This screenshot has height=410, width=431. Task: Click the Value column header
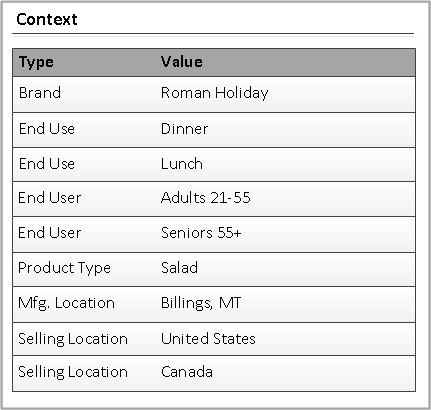[182, 62]
